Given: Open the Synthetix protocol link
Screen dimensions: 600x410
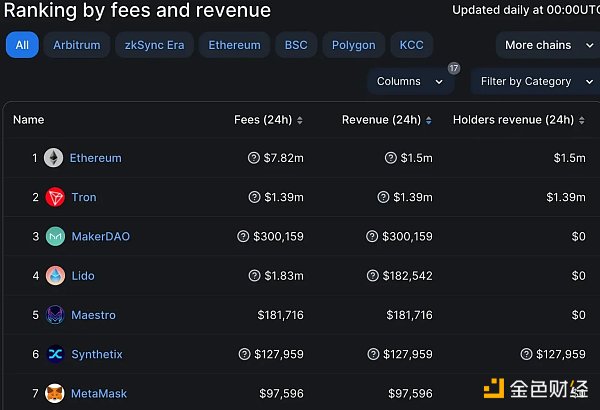Looking at the screenshot, I should coord(96,354).
